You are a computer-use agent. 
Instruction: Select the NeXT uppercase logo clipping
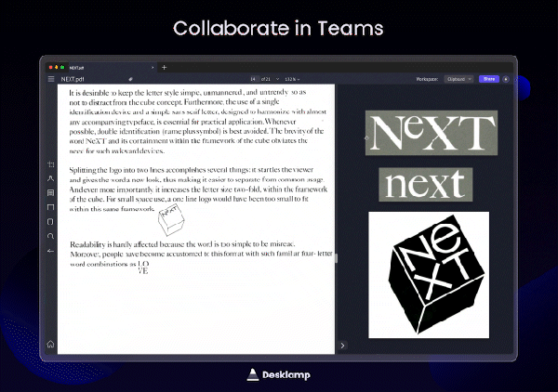click(432, 133)
